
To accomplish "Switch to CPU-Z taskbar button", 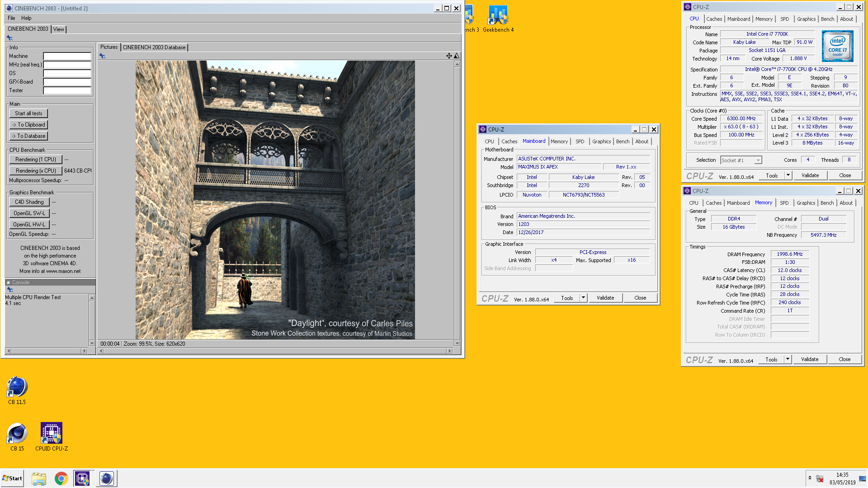I will click(82, 479).
